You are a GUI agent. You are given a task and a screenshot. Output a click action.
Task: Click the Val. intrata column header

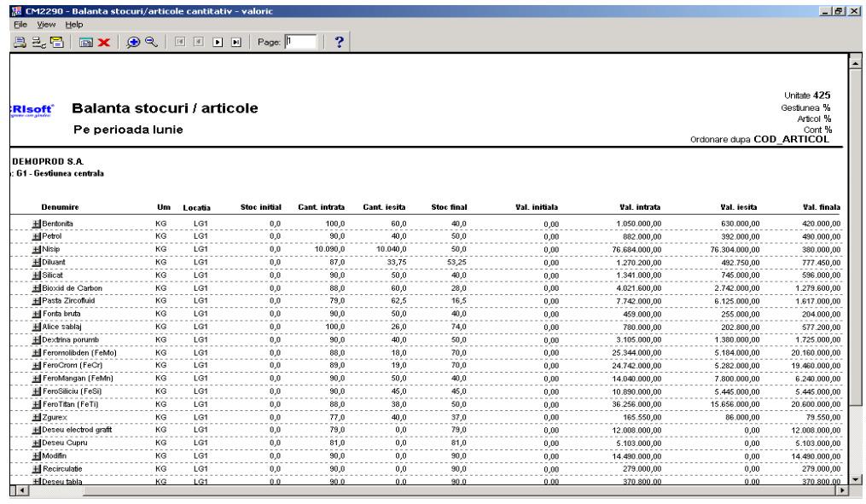tap(640, 207)
